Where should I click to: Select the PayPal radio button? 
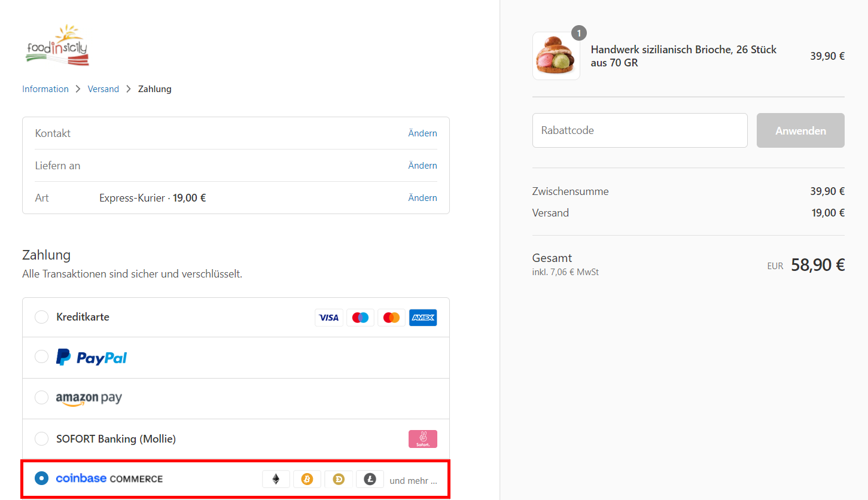[x=41, y=356]
